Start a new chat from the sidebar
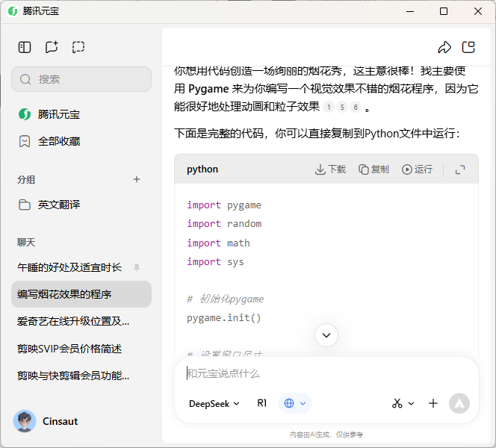Viewport: 496px width, 448px height. pyautogui.click(x=52, y=47)
